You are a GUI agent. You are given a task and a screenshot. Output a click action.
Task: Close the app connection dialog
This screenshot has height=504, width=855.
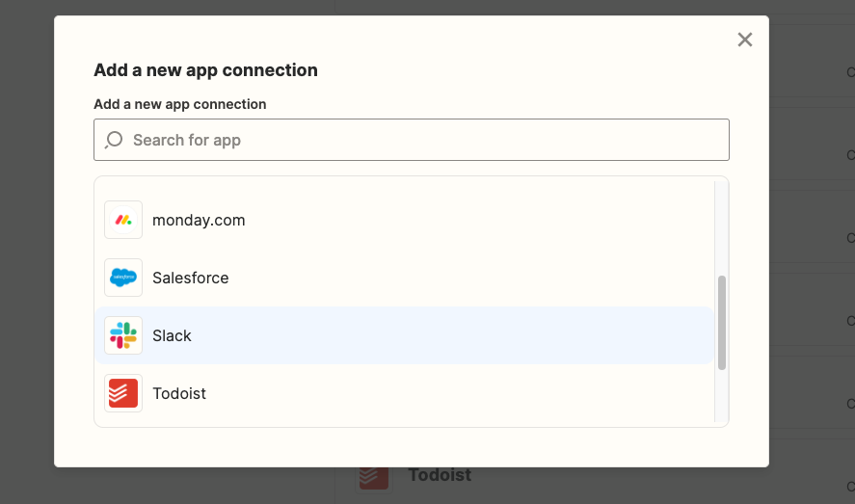744,40
